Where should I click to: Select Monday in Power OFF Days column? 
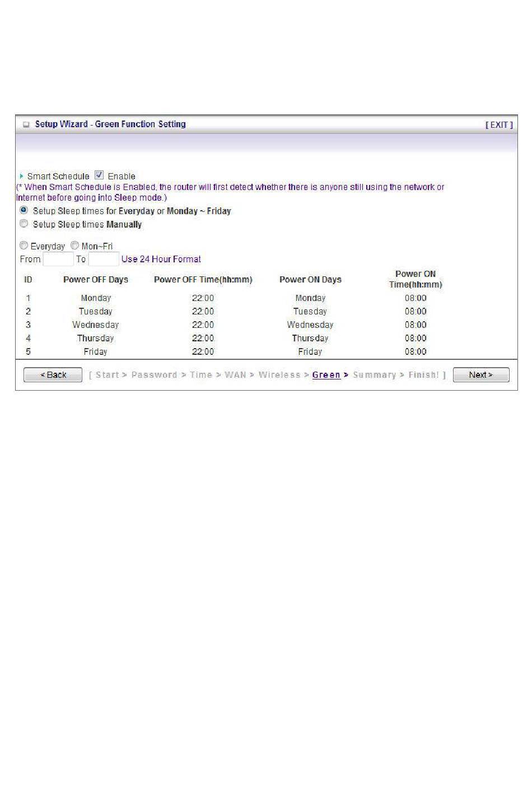(96, 298)
